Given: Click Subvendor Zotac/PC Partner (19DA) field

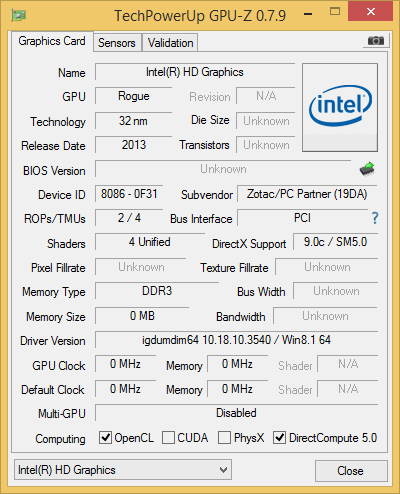Looking at the screenshot, I should (x=307, y=194).
